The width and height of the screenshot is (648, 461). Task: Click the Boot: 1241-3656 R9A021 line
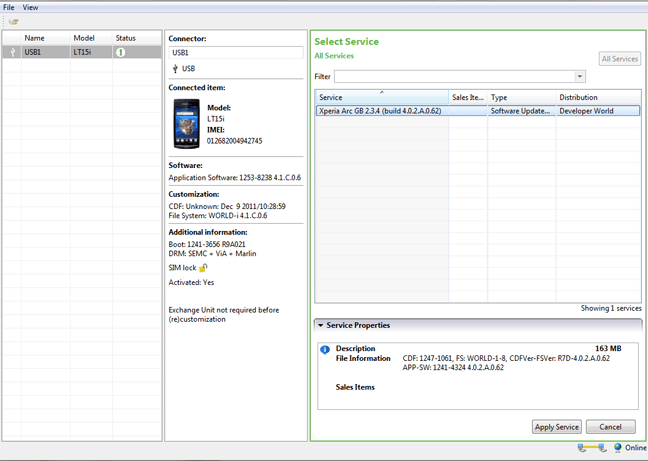point(207,244)
